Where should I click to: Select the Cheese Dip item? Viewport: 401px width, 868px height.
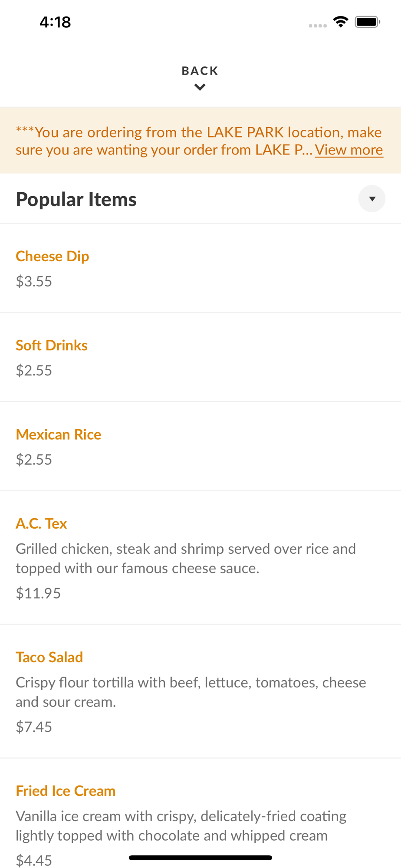pyautogui.click(x=53, y=256)
